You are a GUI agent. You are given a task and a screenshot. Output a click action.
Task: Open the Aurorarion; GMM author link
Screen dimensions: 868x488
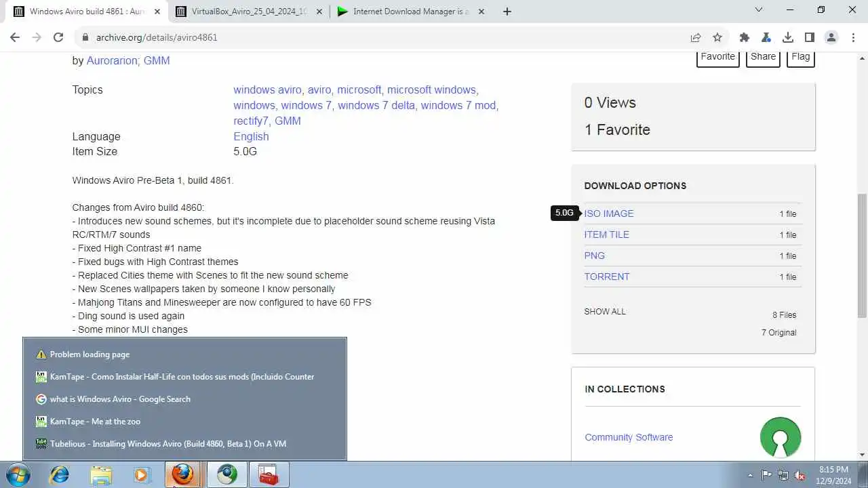[128, 60]
